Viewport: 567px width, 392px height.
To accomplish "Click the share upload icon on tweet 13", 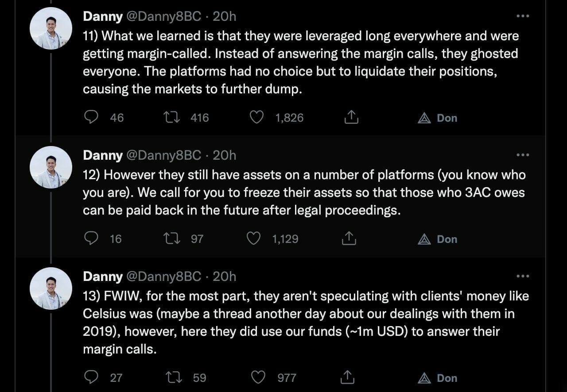I will click(x=348, y=377).
